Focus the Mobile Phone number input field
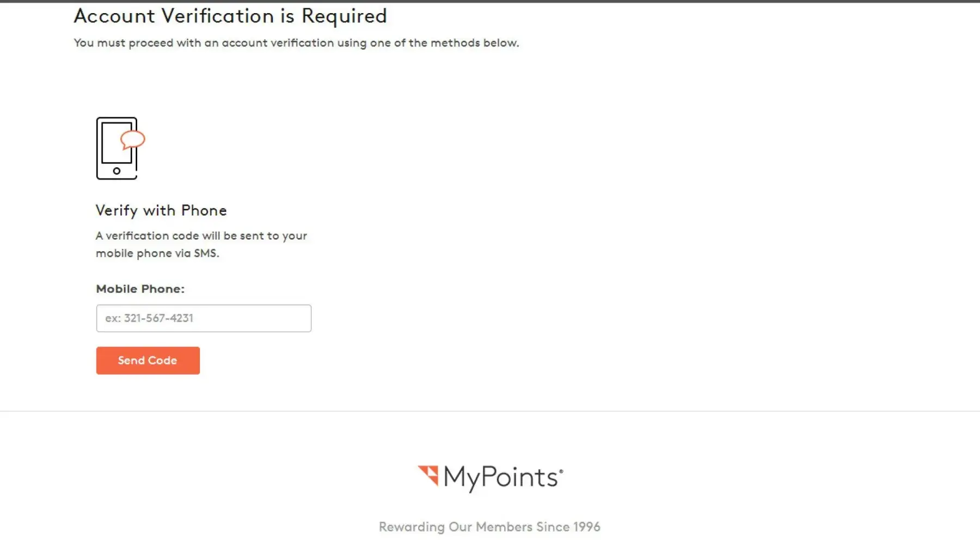The height and width of the screenshot is (540, 980). [x=204, y=318]
